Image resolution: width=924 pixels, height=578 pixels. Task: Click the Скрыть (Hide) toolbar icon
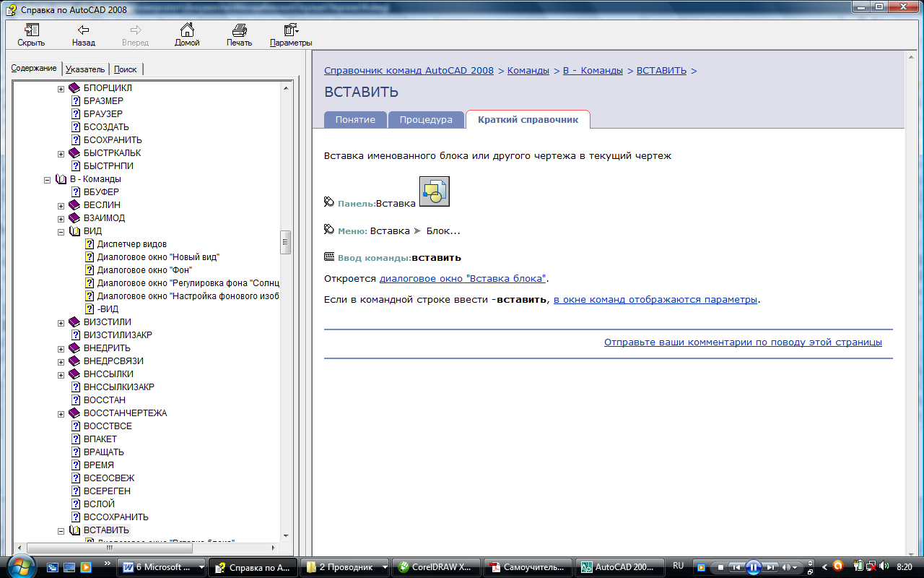click(x=31, y=30)
